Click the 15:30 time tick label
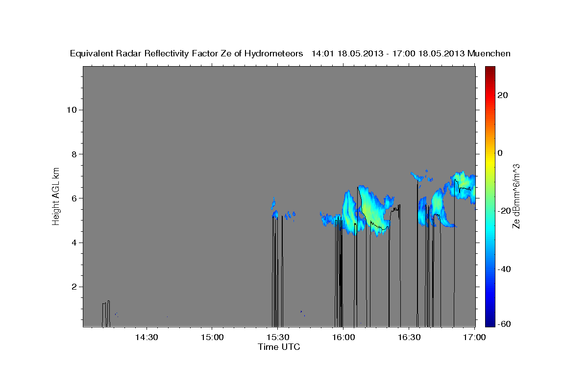 pyautogui.click(x=277, y=338)
